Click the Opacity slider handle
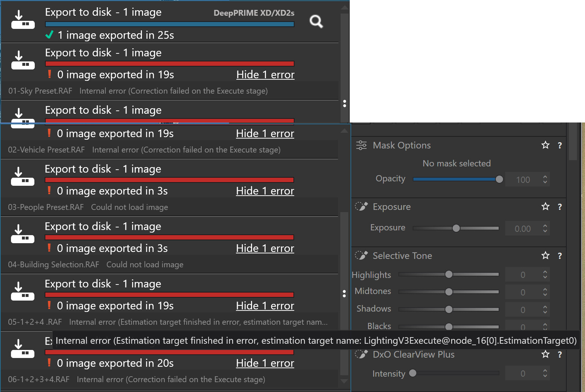This screenshot has height=392, width=585. [x=499, y=179]
